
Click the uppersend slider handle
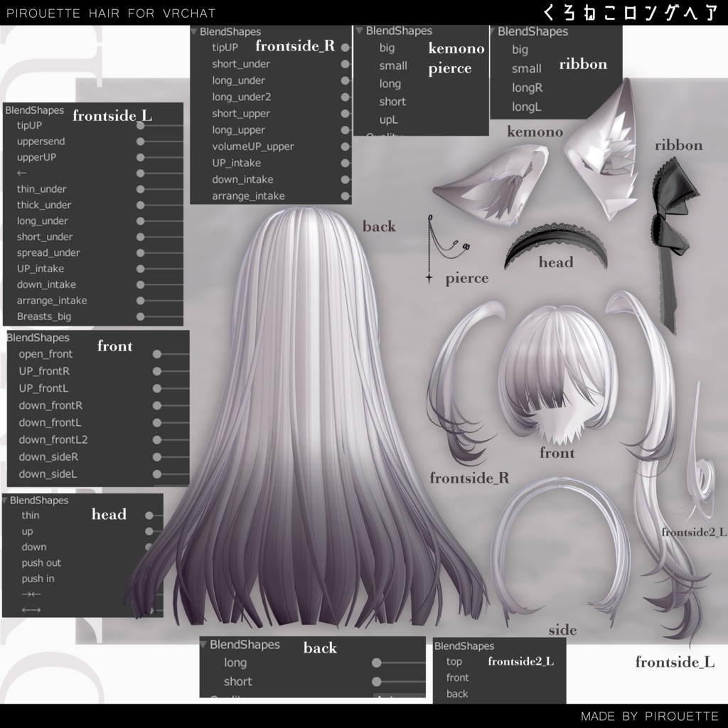click(x=141, y=141)
